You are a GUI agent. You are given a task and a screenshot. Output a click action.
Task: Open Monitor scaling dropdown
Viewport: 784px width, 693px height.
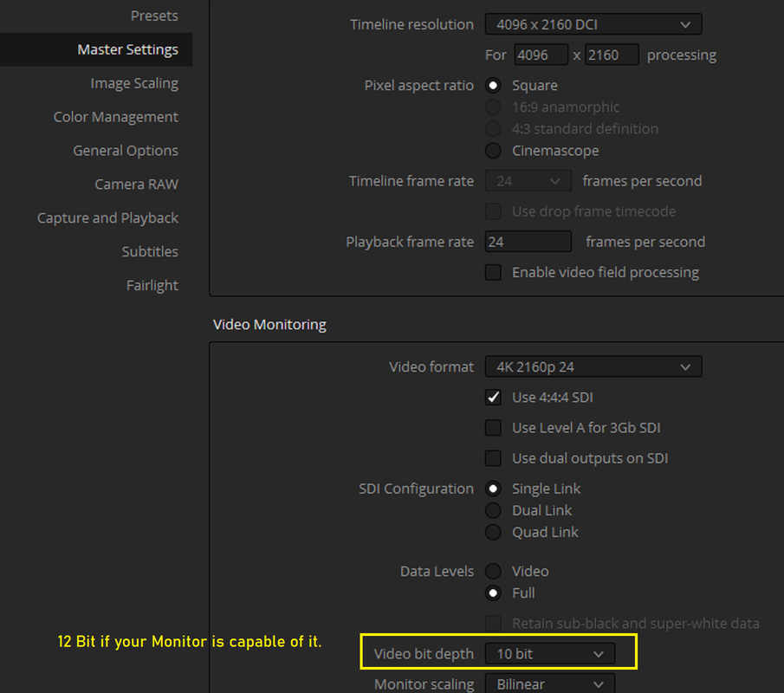tap(549, 683)
